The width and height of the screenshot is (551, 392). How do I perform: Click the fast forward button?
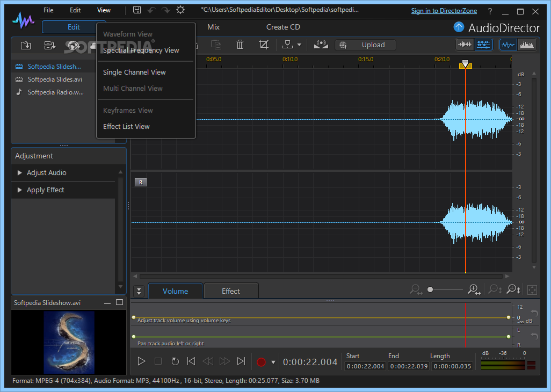click(x=224, y=361)
